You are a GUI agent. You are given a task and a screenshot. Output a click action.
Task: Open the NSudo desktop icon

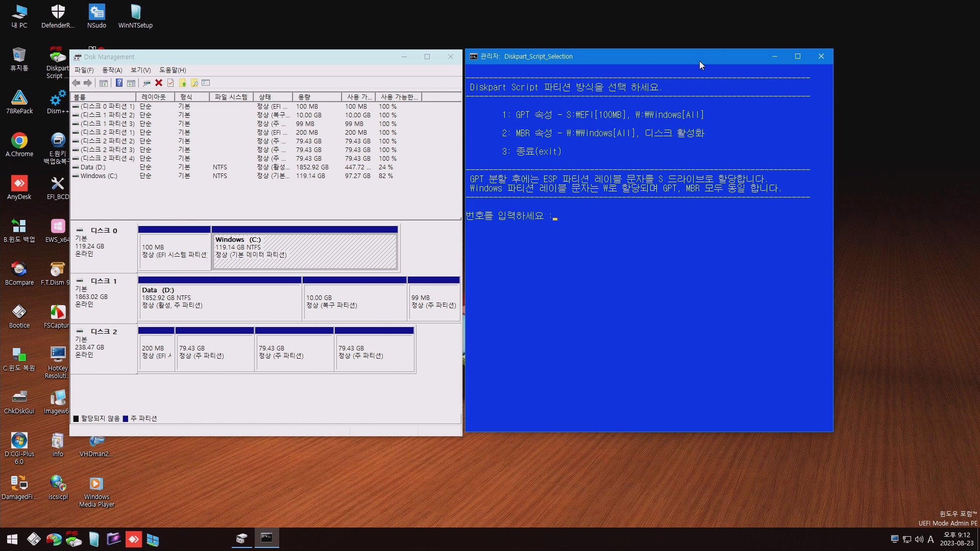pyautogui.click(x=96, y=16)
